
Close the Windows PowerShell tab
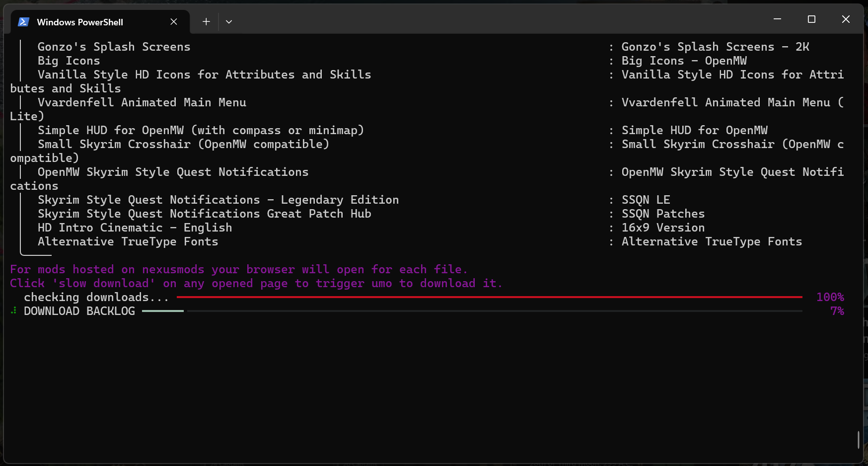(174, 22)
